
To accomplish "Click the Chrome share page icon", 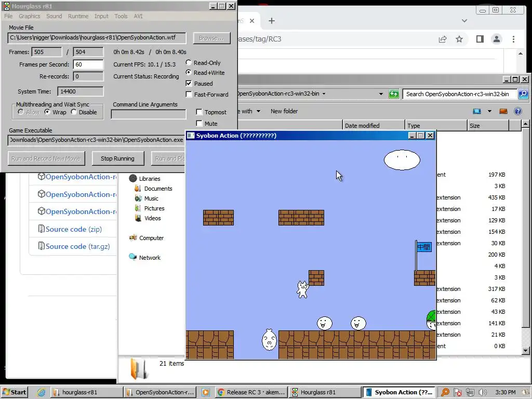I will [443, 39].
